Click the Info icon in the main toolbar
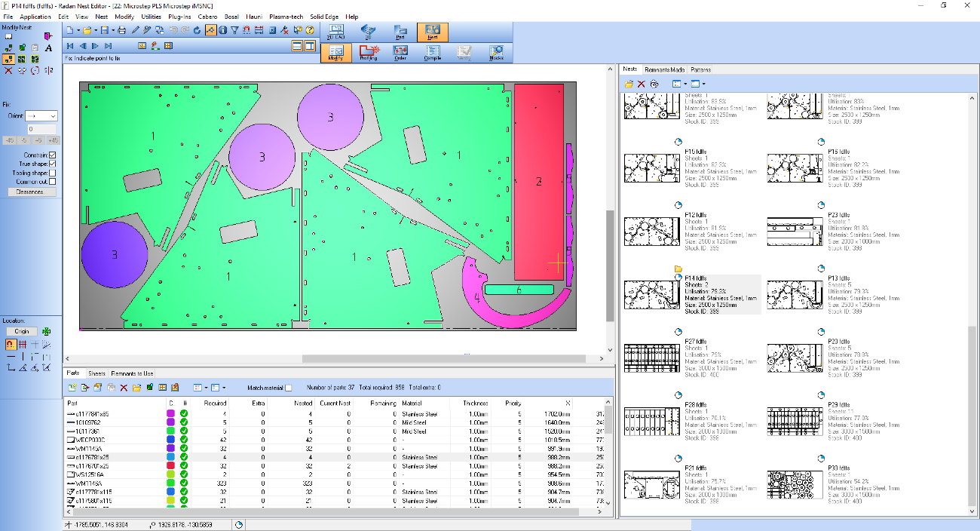Viewport: 980px width, 531px height. [x=223, y=30]
